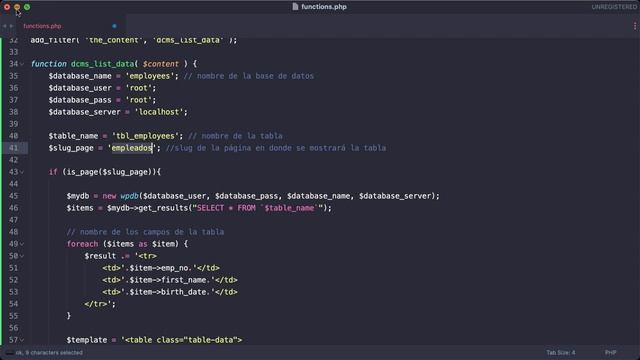Image resolution: width=640 pixels, height=360 pixels.
Task: Fold the $result string at line 50
Action: (x=22, y=256)
